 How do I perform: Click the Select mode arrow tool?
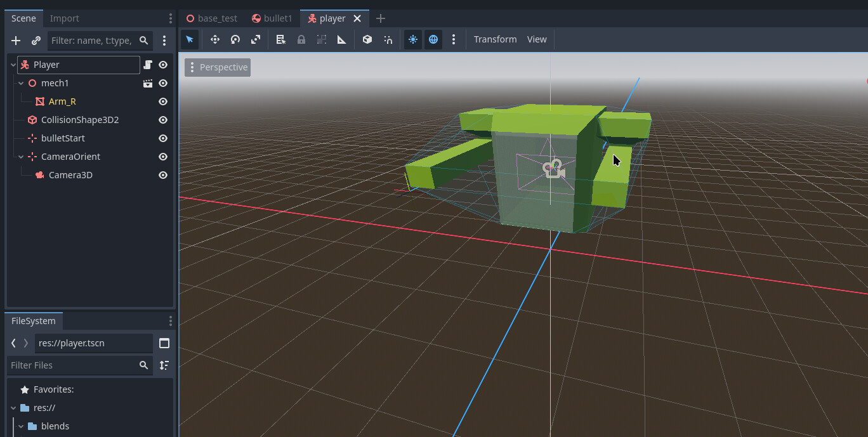coord(190,39)
